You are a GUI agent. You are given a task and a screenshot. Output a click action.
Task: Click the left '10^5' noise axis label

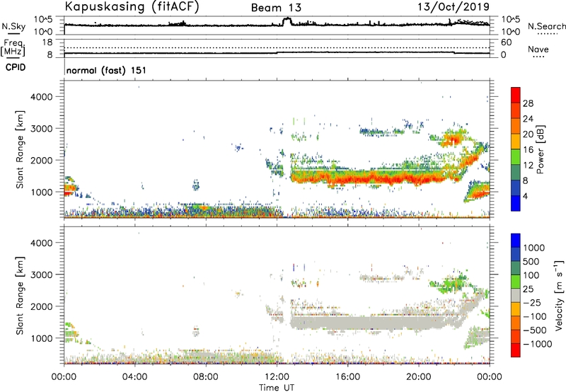43,20
